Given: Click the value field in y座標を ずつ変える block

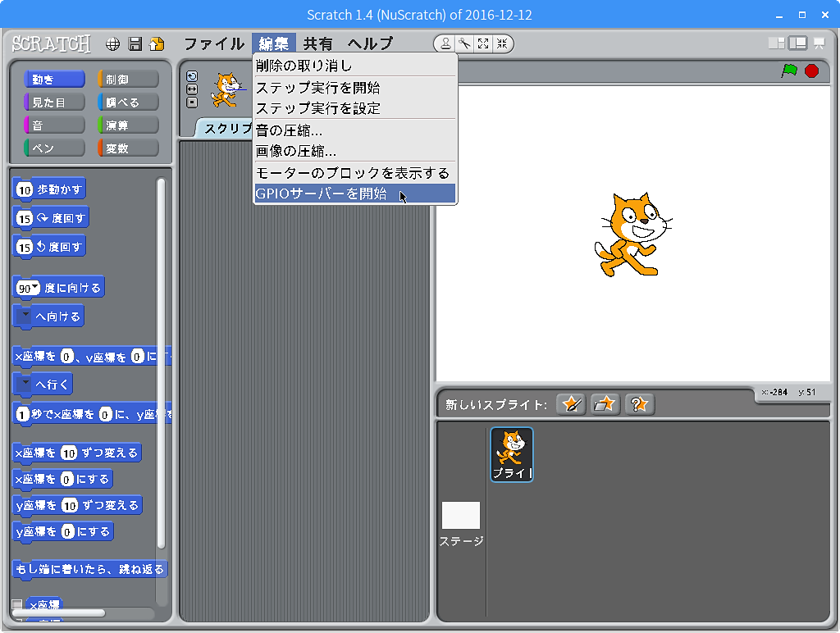Looking at the screenshot, I should [70, 506].
